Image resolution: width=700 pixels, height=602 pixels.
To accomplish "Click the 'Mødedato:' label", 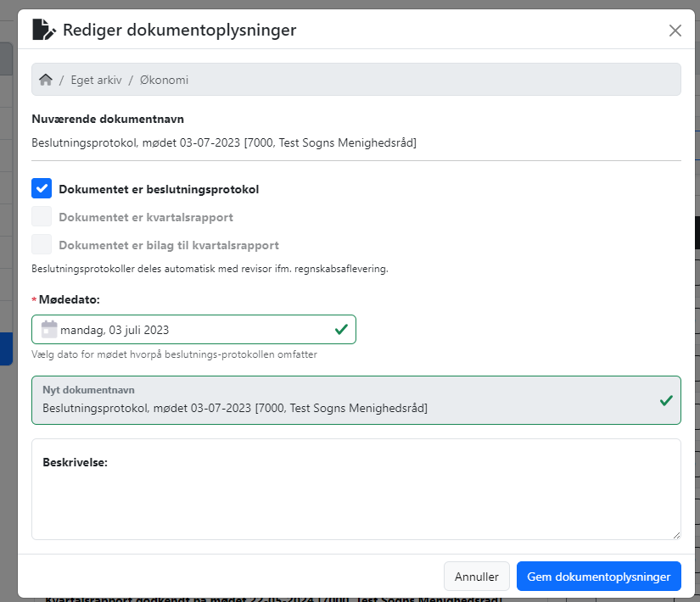I will [70, 299].
